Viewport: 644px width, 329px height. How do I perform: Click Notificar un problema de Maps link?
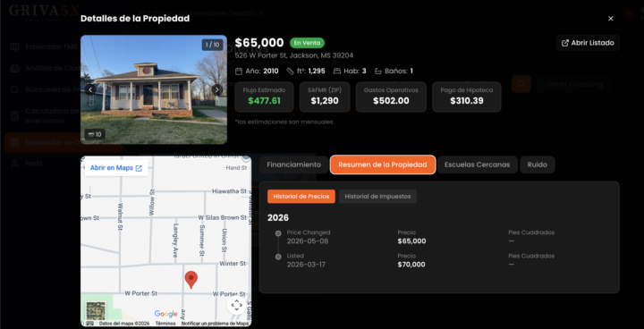tap(215, 324)
